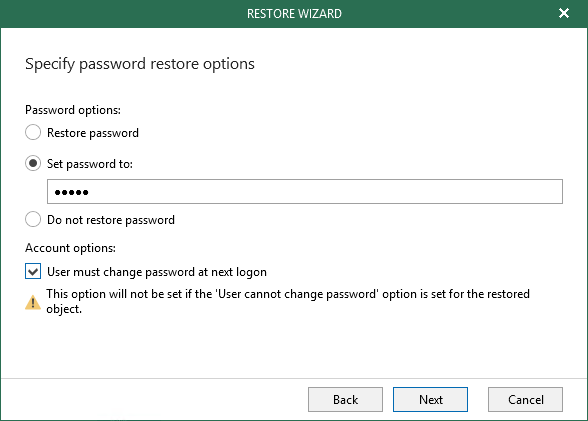Click the 'Set password to:' label text
Image resolution: width=588 pixels, height=421 pixels.
click(x=90, y=164)
